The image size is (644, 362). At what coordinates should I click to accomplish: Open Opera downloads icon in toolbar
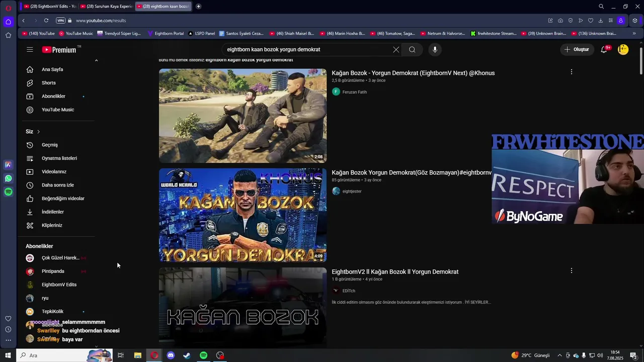(x=601, y=21)
